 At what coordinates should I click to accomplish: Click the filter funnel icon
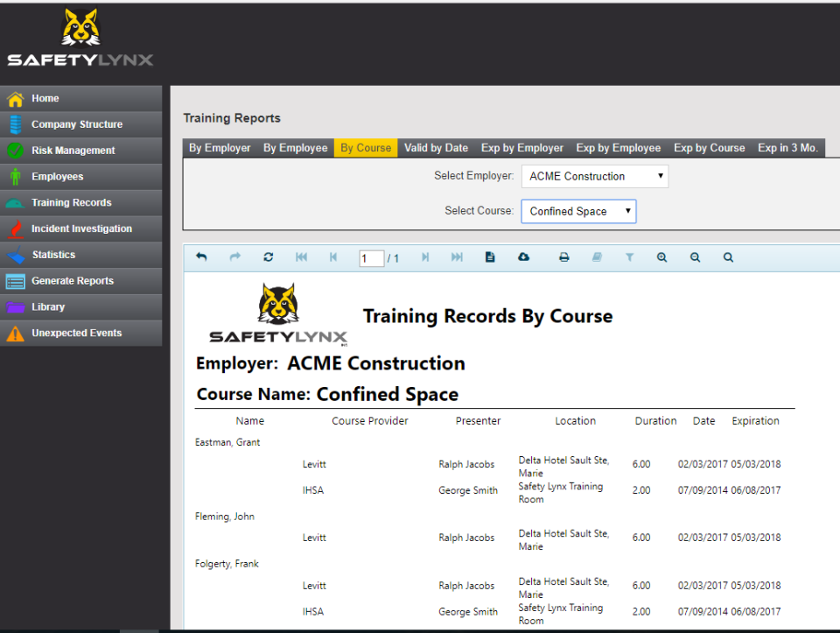(630, 257)
